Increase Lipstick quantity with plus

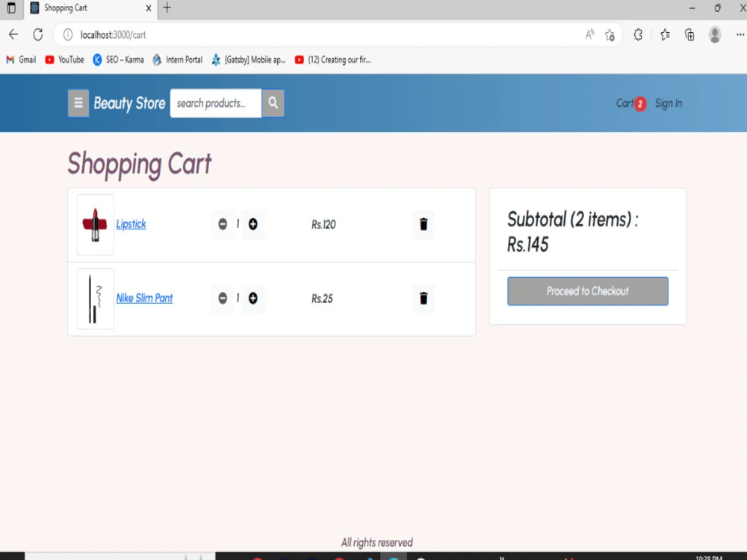click(253, 224)
